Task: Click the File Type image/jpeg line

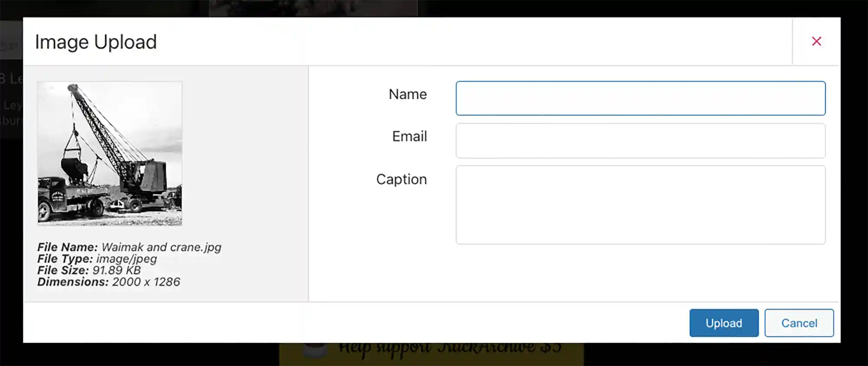Action: click(97, 259)
